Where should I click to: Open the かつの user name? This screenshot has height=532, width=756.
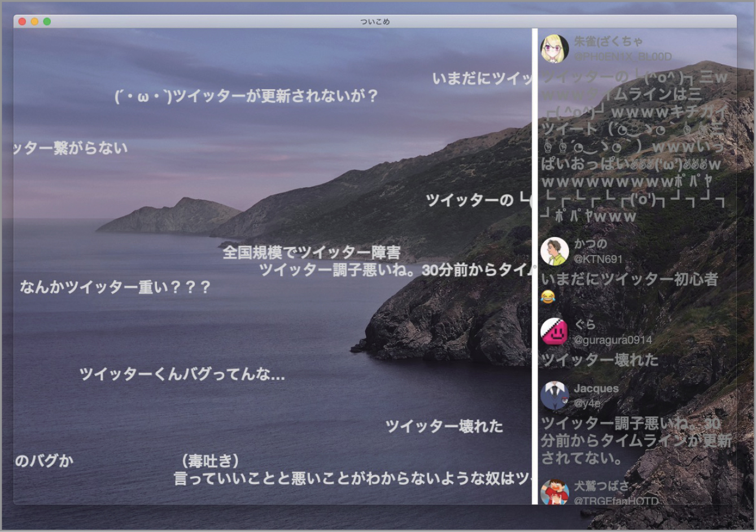591,244
